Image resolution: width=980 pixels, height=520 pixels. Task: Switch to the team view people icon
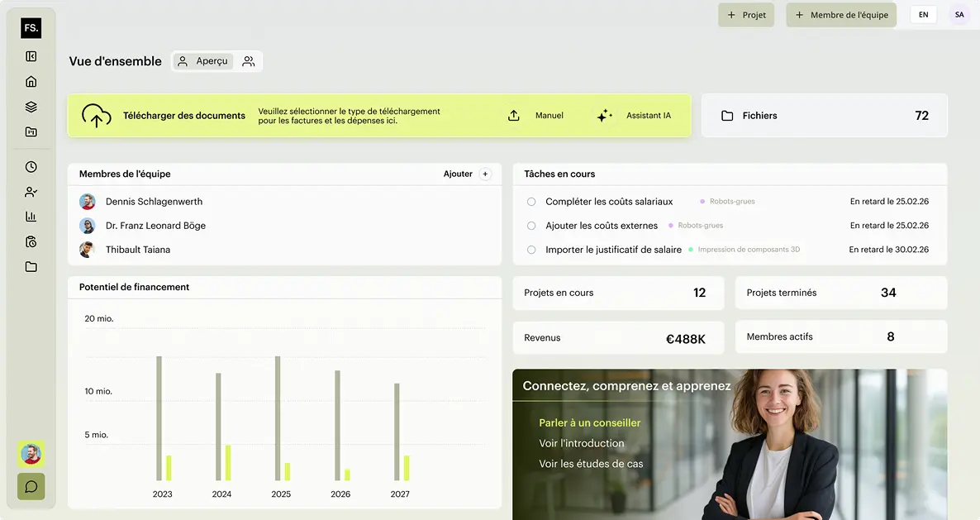tap(249, 61)
